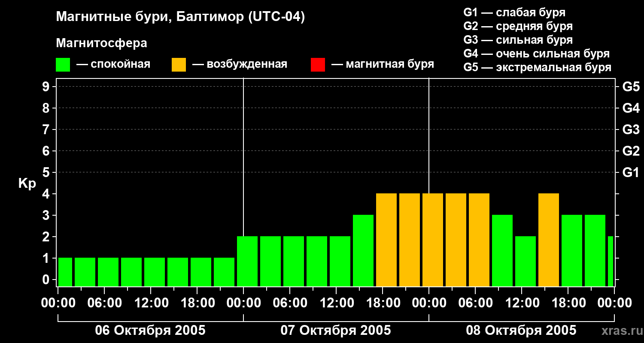Select the title «Магнитные бури, Балтимор (UTC-04)»
This screenshot has height=343, width=644.
click(180, 17)
